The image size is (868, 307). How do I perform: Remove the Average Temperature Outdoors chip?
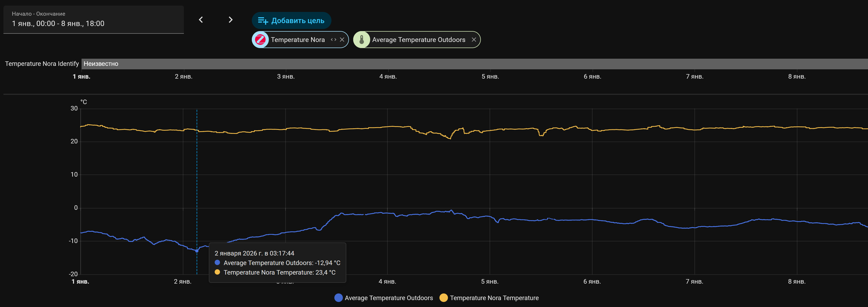(x=474, y=40)
